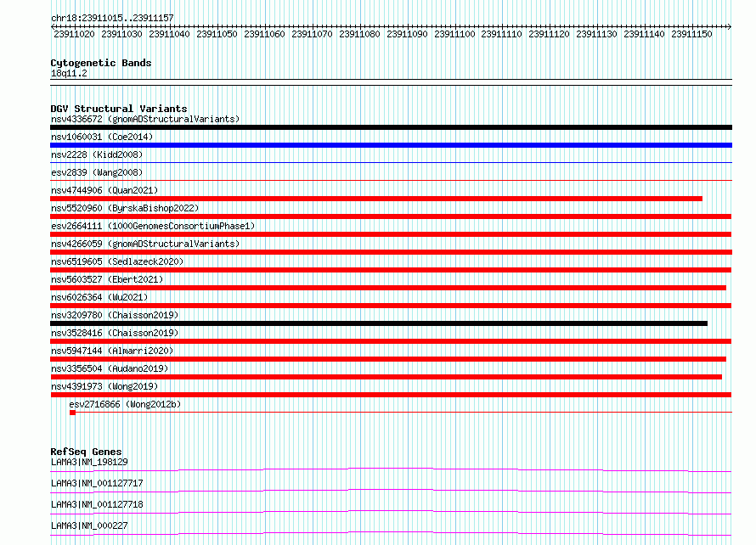
Task: Click the nsv4744906 (Quan2021) label
Action: [x=104, y=190]
